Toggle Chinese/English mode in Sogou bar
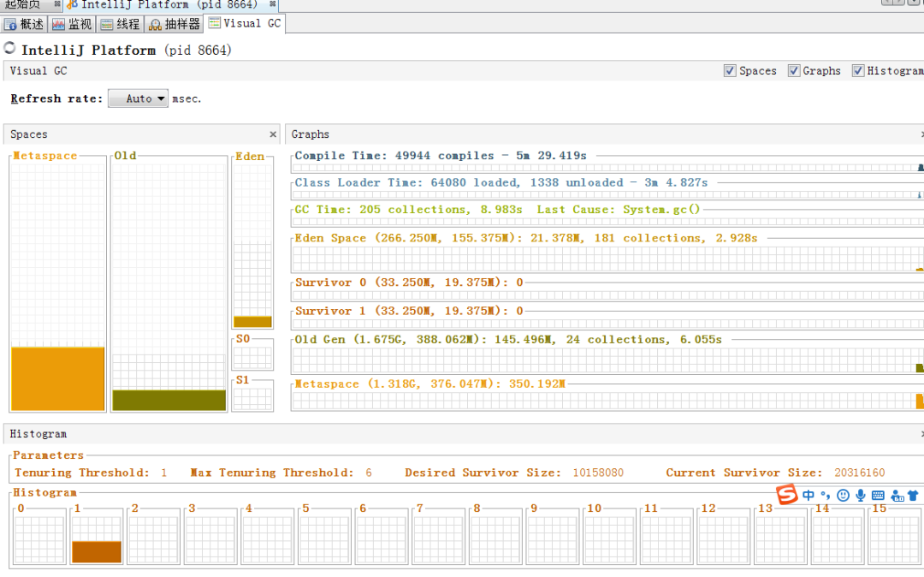924x577 pixels. pyautogui.click(x=808, y=495)
